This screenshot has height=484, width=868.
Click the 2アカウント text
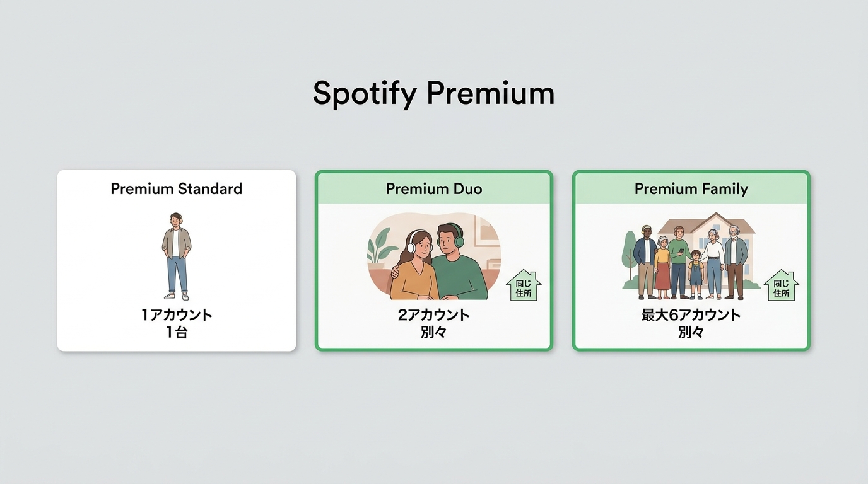[434, 314]
